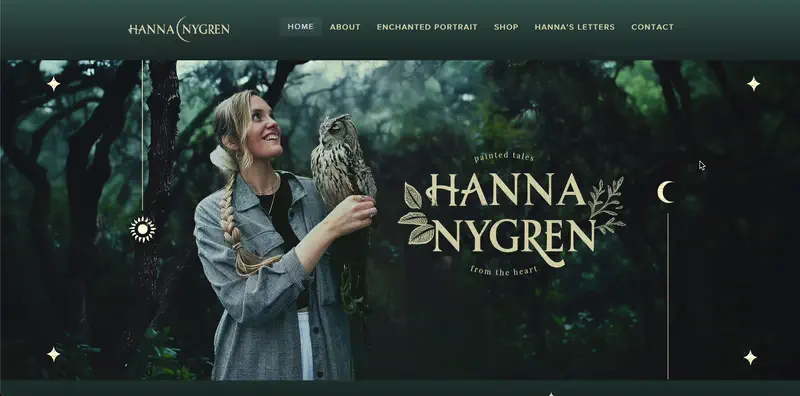
Task: Open the Home menu item
Action: [301, 27]
